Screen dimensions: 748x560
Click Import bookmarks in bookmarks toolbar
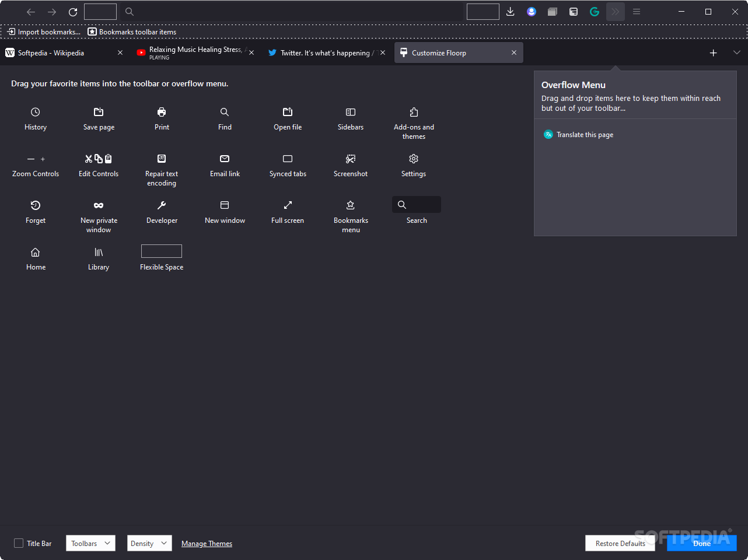pos(44,32)
